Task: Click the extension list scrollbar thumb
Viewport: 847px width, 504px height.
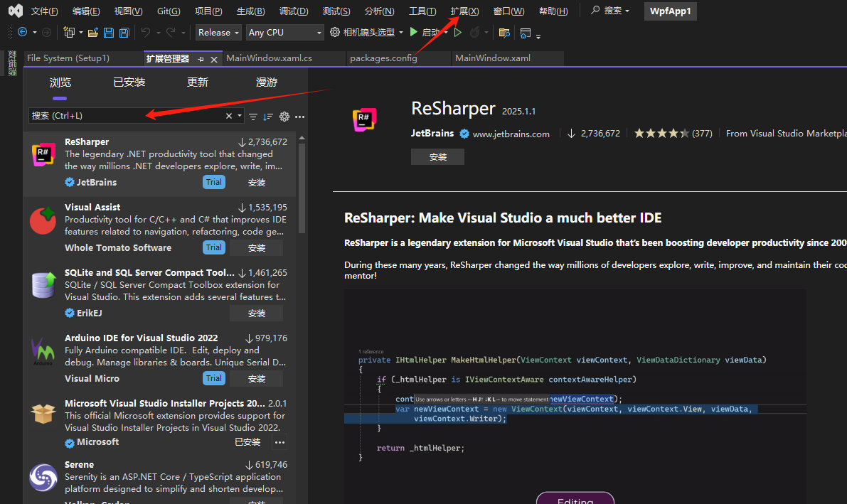Action: pos(302,188)
